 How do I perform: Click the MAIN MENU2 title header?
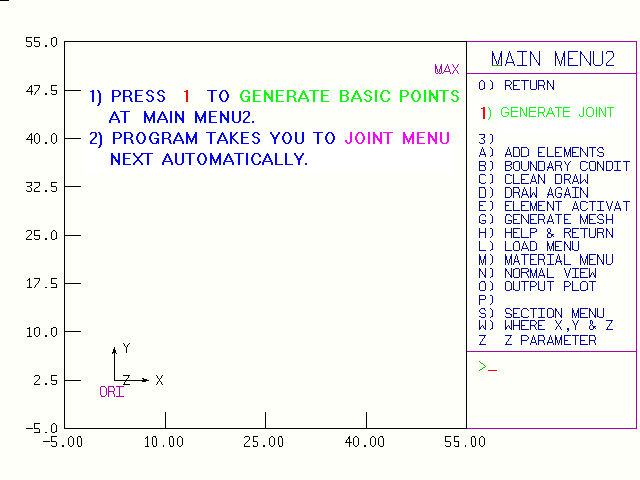(x=552, y=59)
